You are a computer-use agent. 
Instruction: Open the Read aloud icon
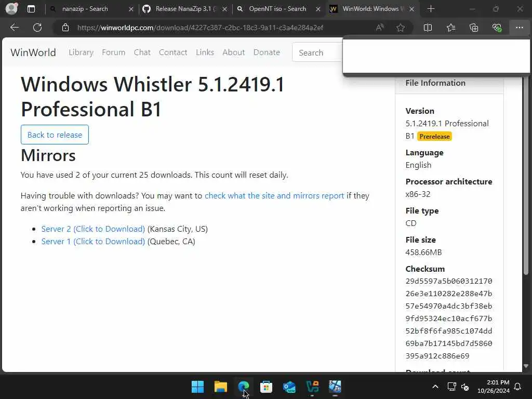(380, 28)
